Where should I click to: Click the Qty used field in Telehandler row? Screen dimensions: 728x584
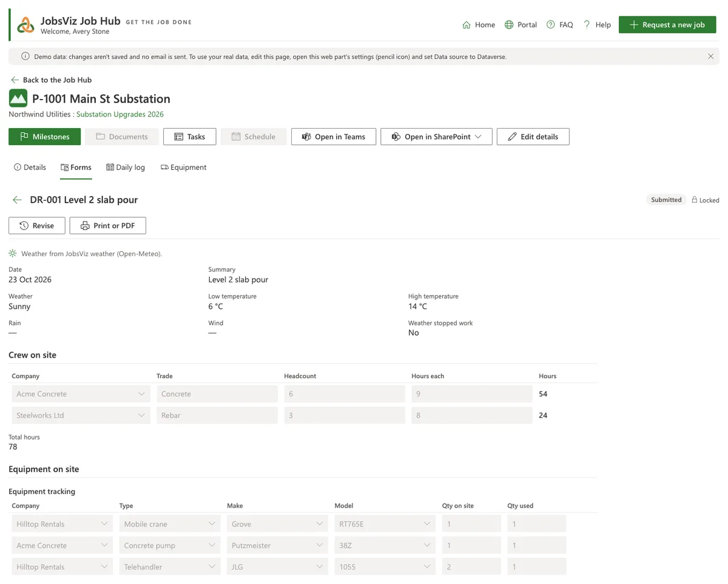tap(537, 567)
